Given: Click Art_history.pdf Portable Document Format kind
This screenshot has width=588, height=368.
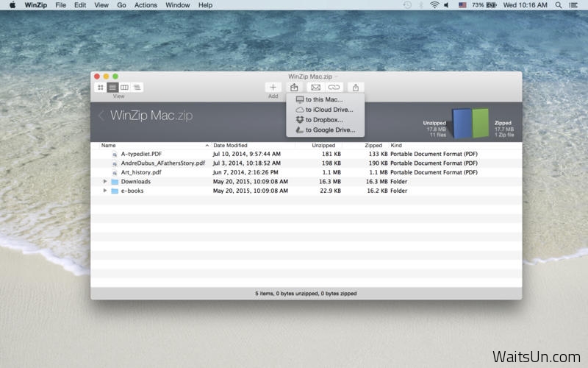Looking at the screenshot, I should (x=434, y=172).
